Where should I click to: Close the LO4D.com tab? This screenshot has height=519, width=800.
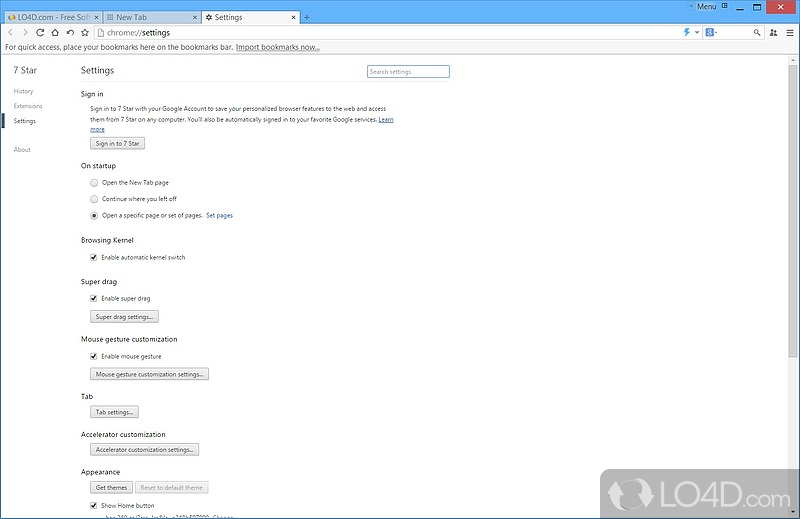(x=96, y=17)
